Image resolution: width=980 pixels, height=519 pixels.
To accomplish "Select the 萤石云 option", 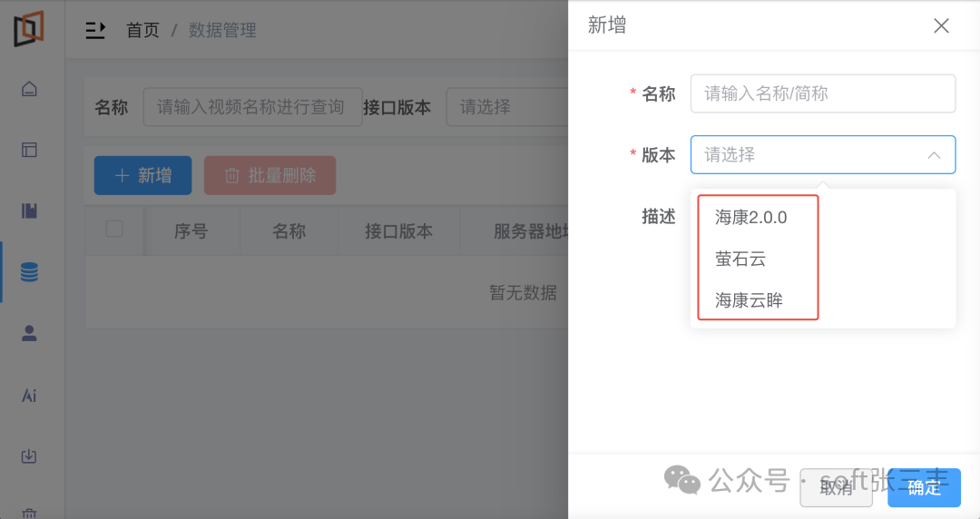I will [x=740, y=259].
